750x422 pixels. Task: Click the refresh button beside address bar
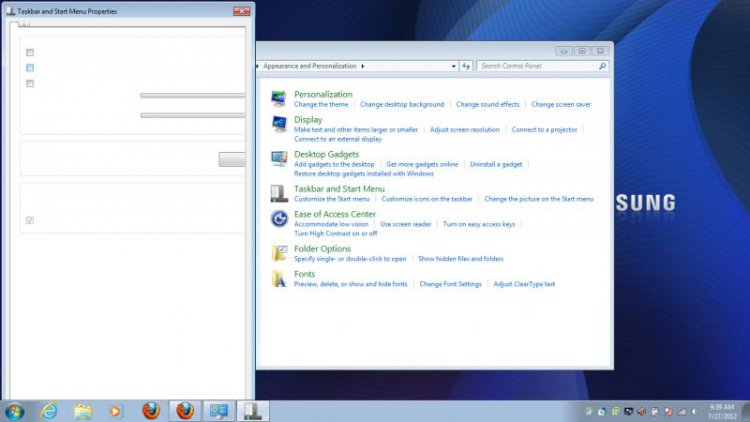tap(466, 66)
